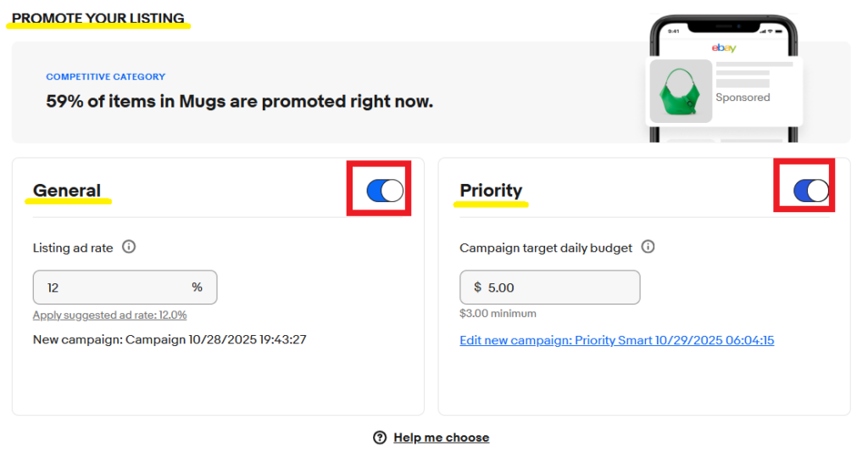
Task: Click info icon beside Listing ad rate
Action: [x=129, y=248]
